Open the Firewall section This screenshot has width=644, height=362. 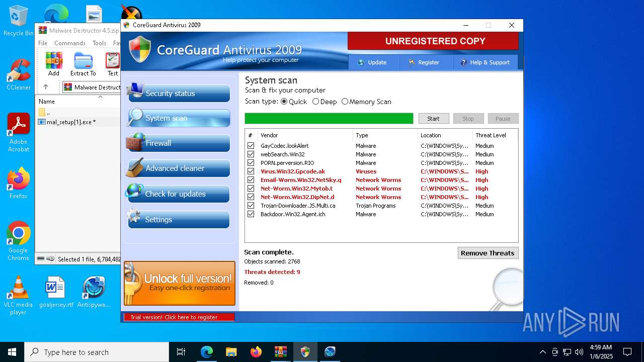point(179,143)
